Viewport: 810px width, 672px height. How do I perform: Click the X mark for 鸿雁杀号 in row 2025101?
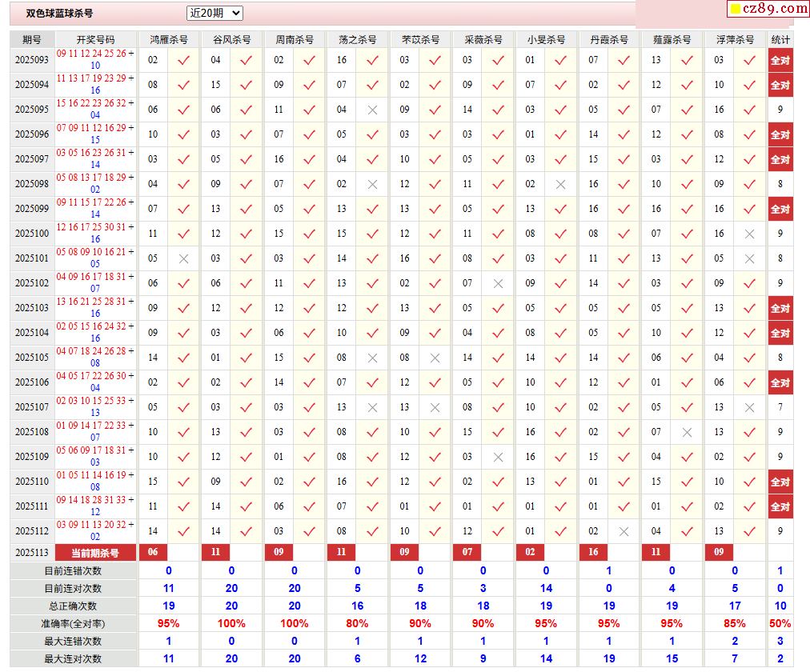(183, 258)
